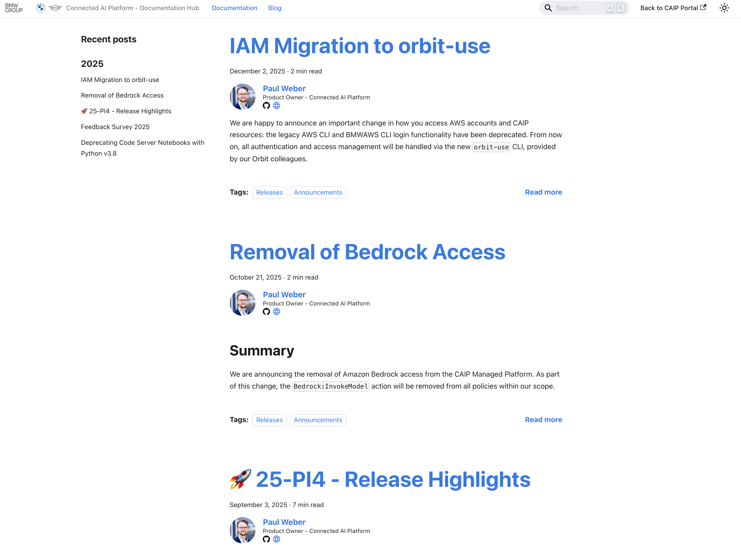Open sidebar link Deprecating Code Server Notebooks
This screenshot has height=560, width=741.
(x=143, y=148)
